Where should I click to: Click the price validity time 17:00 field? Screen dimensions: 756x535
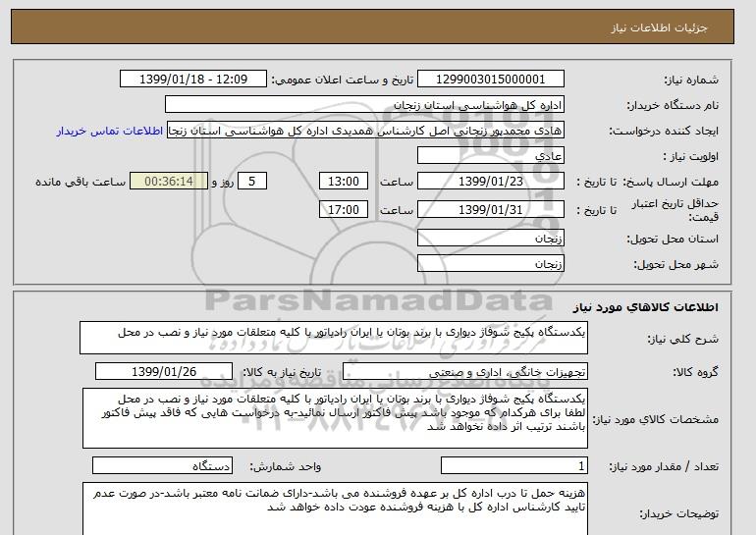346,209
